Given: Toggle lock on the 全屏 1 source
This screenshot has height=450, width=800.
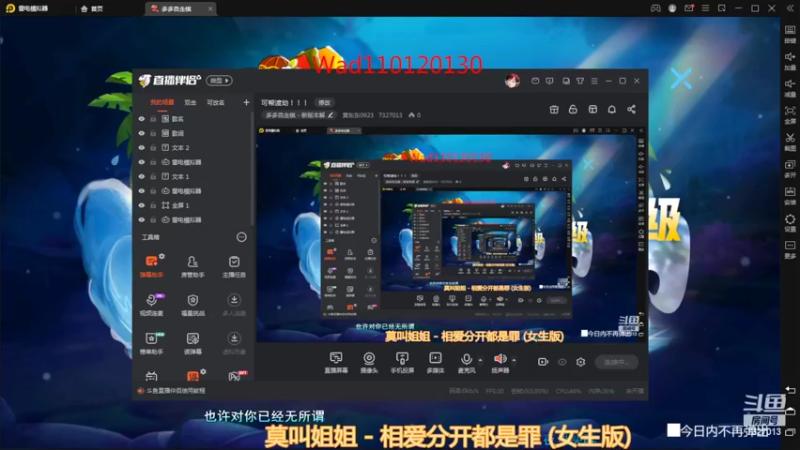Looking at the screenshot, I should point(153,205).
